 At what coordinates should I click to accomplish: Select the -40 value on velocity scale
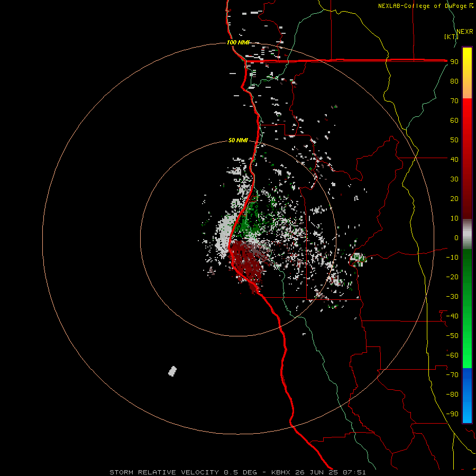(x=452, y=316)
